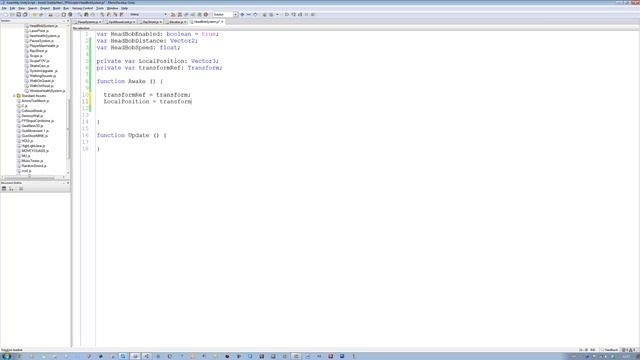Select SystemUpgrade.js in the solution tree
Screen dimensions: 640x360
43,71
